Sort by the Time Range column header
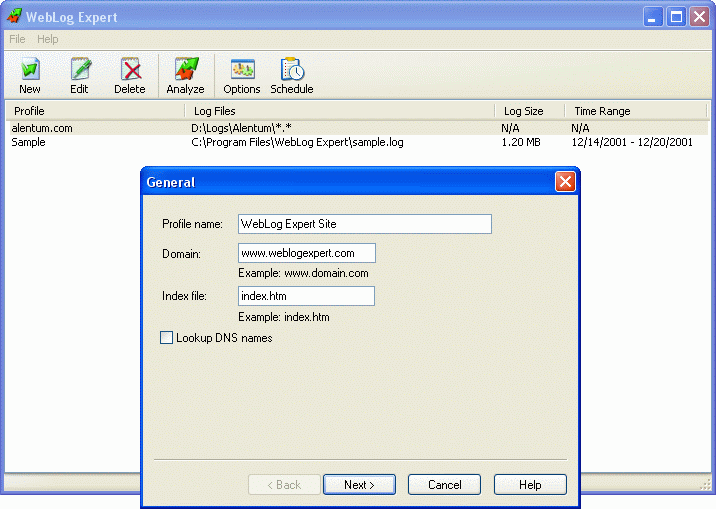Image resolution: width=716 pixels, height=509 pixels. [x=636, y=111]
